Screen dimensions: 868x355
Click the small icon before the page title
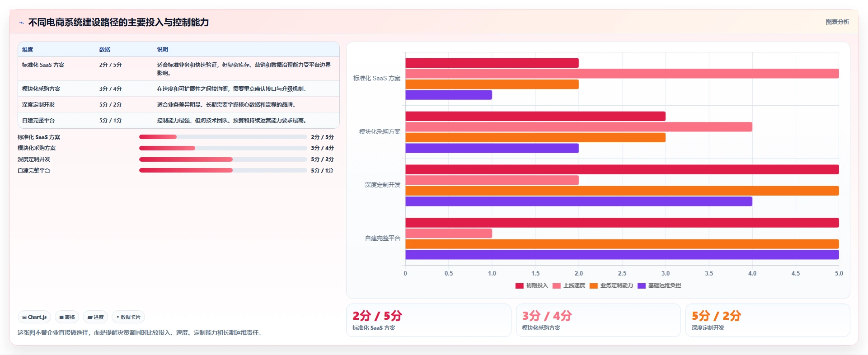(21, 23)
